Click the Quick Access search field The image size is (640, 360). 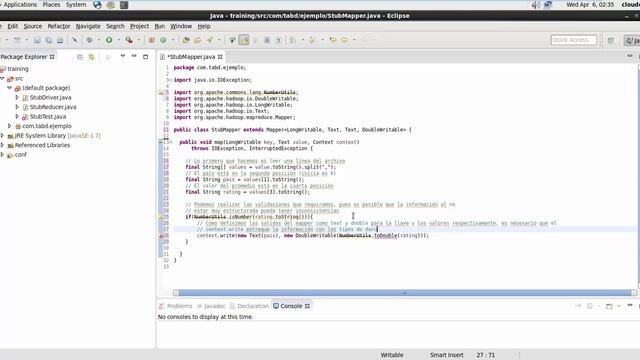tap(573, 40)
